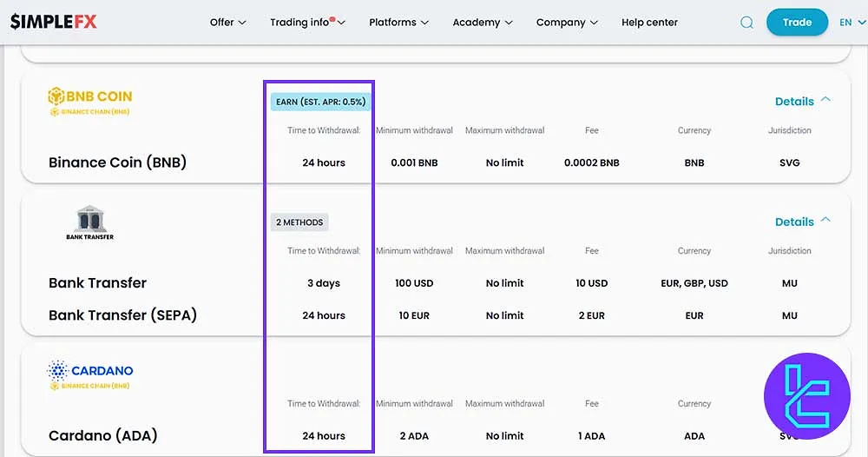Open the EN language selector
The image size is (868, 457).
point(852,23)
